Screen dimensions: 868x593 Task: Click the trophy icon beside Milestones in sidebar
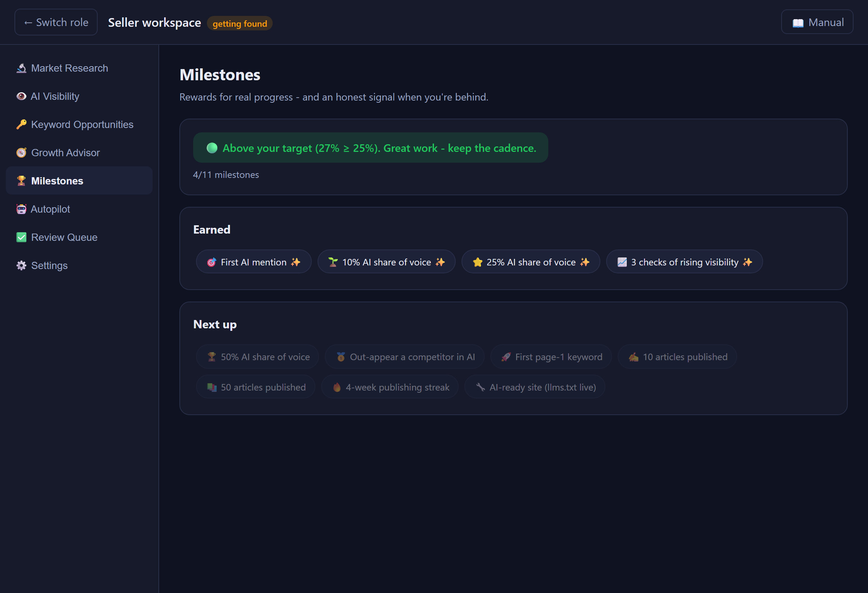(x=21, y=181)
